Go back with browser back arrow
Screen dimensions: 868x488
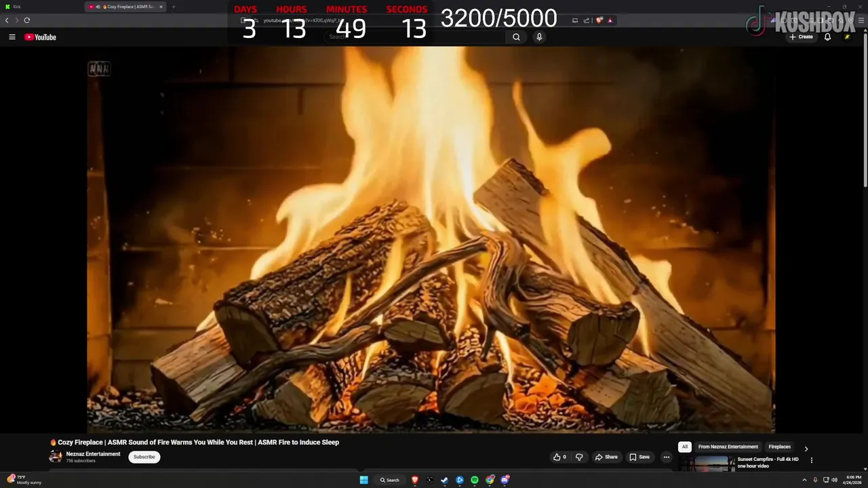coord(7,20)
